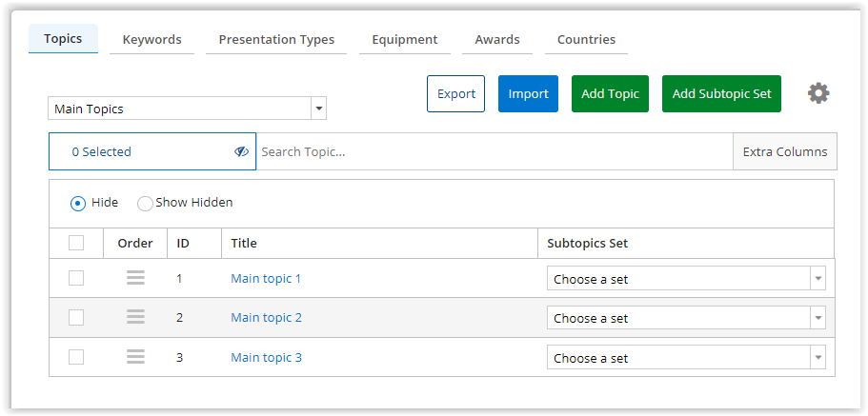Image resolution: width=868 pixels, height=416 pixels.
Task: Check the box for Main topic 1
Action: coord(76,278)
